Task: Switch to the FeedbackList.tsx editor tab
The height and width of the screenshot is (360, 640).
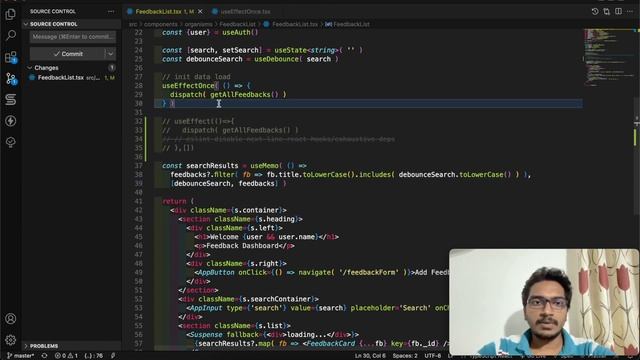Action: [164, 11]
